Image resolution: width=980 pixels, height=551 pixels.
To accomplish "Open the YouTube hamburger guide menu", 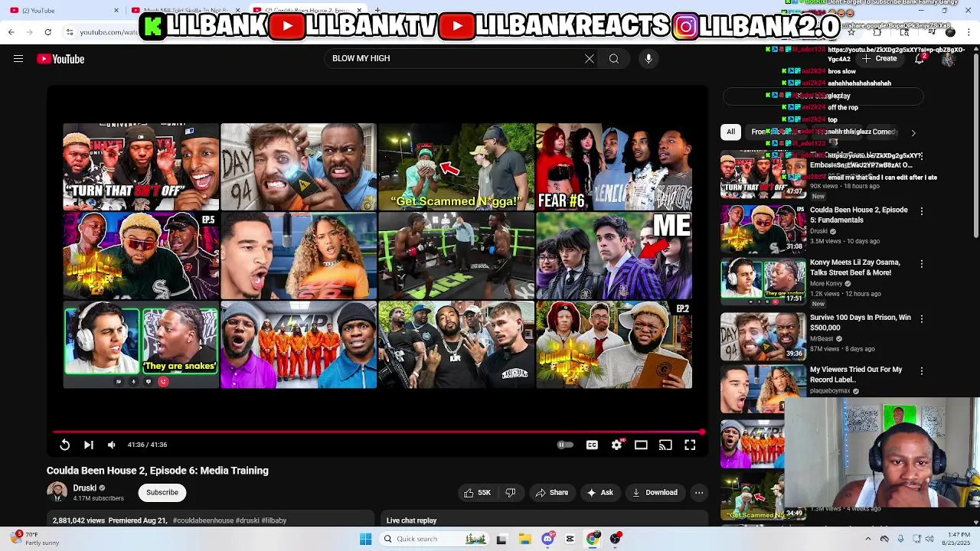I will coord(18,59).
